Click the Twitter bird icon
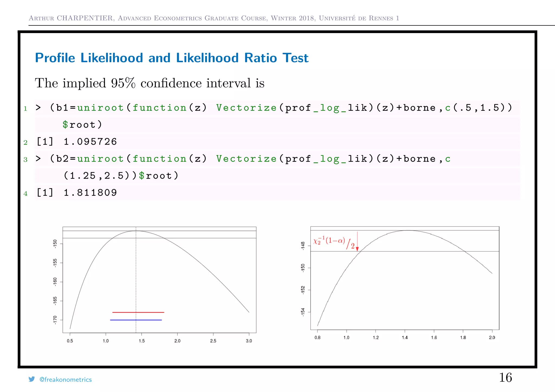Screen dimensions: 555x392 32,379
